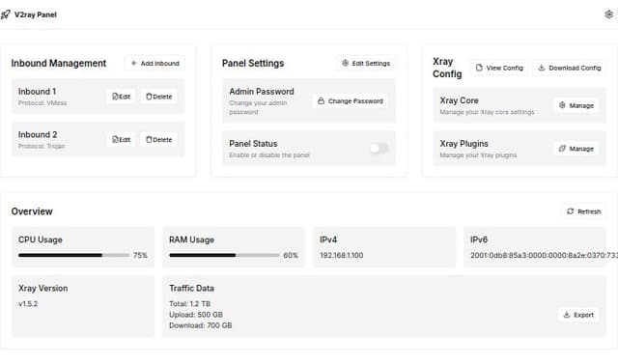This screenshot has height=364, width=618.
Task: Edit Inbound 1
Action: (121, 97)
